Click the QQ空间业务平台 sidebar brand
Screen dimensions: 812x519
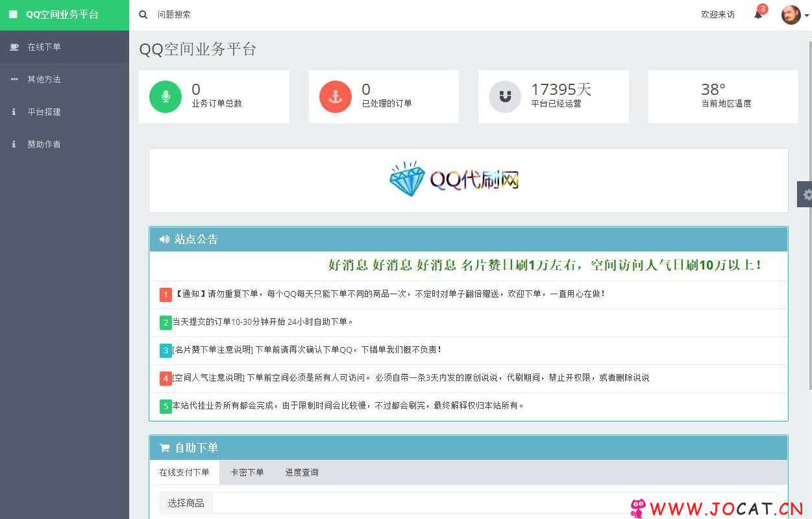pos(62,14)
